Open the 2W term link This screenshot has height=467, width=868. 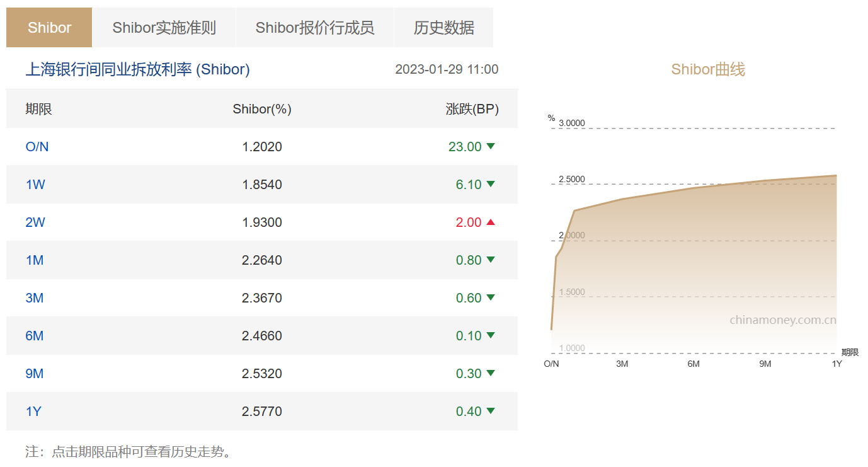pyautogui.click(x=35, y=222)
